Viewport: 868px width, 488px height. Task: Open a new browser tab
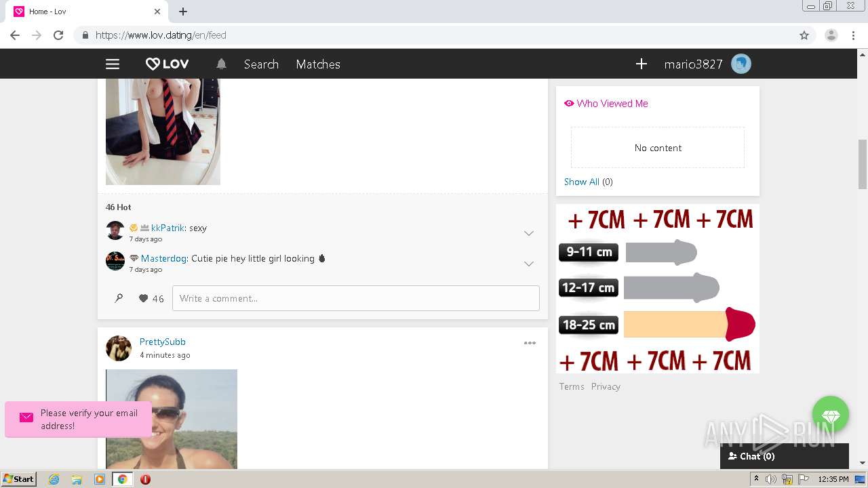(x=183, y=12)
